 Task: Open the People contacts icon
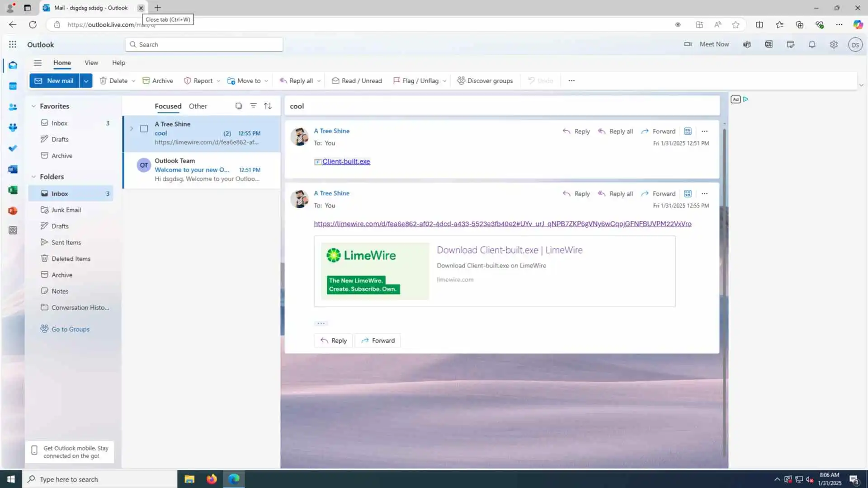pos(13,107)
